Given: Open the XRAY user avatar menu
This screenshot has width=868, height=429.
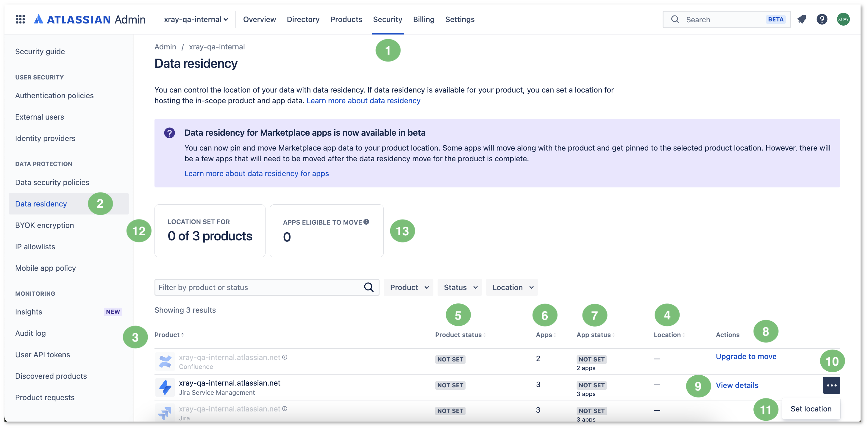Looking at the screenshot, I should click(x=843, y=20).
